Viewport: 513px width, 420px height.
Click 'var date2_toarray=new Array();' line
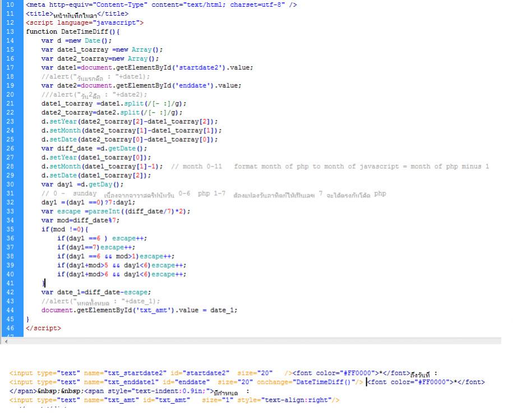coord(100,58)
